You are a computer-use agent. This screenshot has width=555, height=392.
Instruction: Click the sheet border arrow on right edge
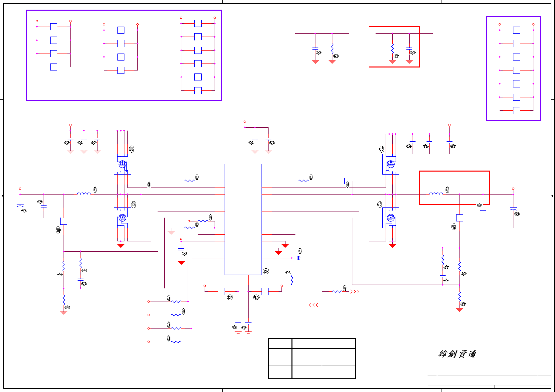553,196
